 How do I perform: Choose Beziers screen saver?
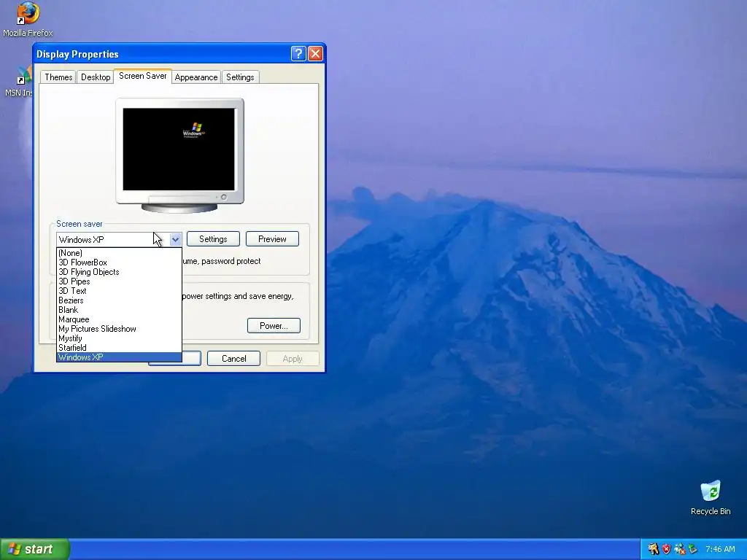coord(119,300)
